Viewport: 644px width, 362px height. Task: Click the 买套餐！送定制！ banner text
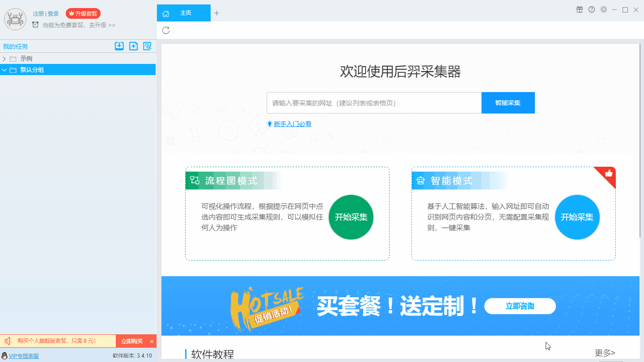(398, 307)
